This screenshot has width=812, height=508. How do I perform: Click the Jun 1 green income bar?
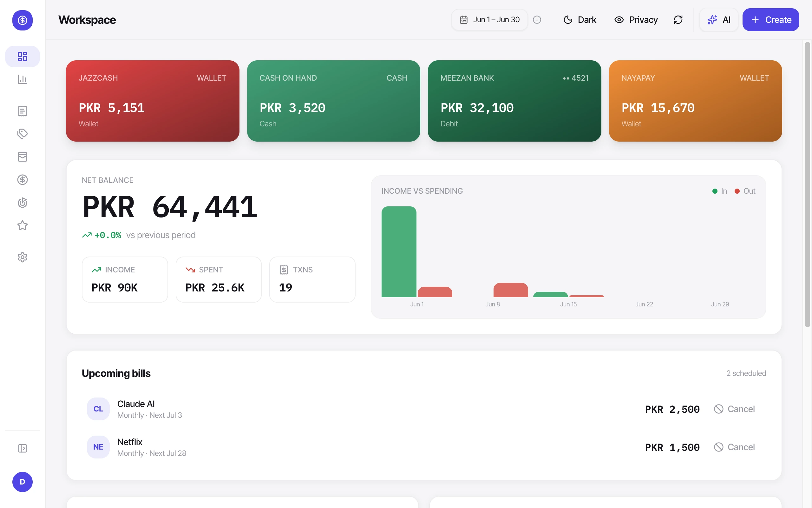(x=399, y=252)
